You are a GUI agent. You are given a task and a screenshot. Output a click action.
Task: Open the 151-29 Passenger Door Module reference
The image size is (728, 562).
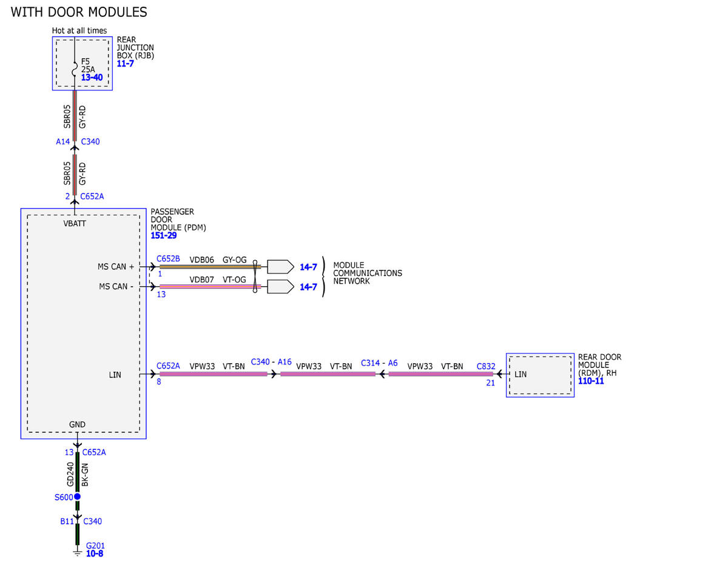click(164, 235)
